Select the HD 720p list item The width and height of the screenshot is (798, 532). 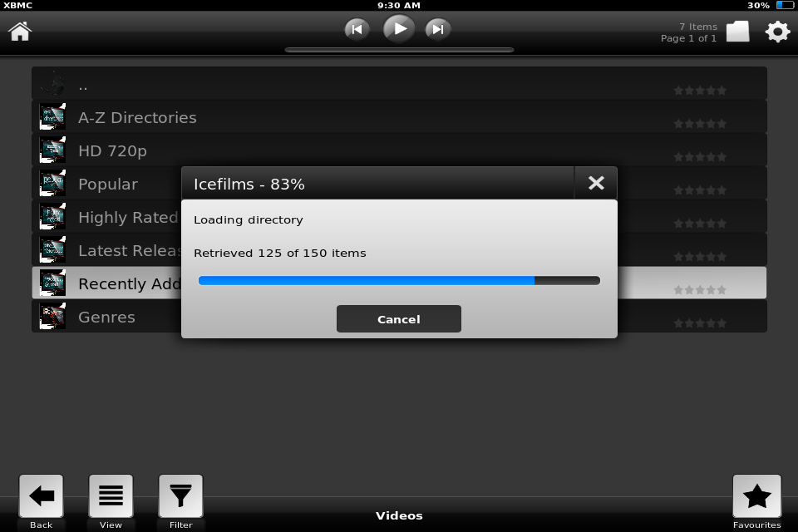point(399,150)
